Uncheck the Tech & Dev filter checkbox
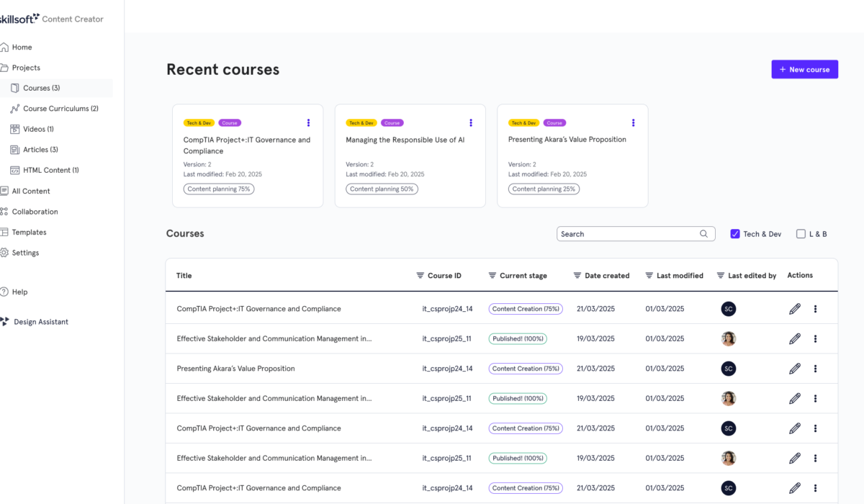 [735, 234]
